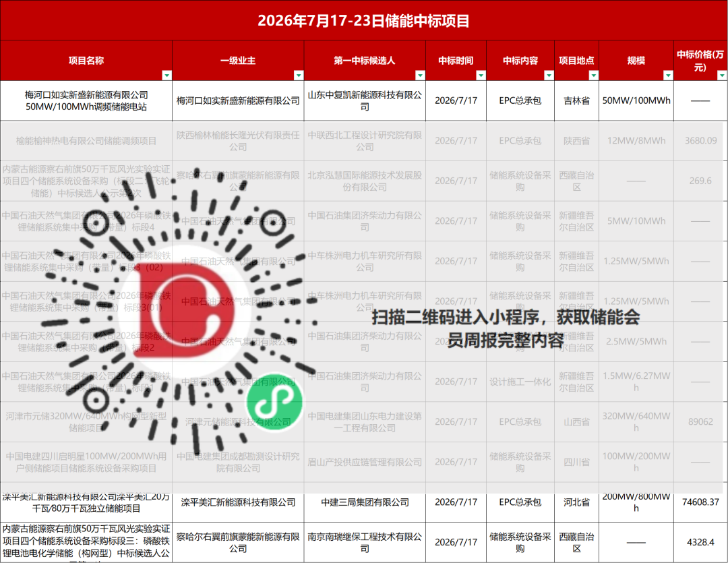Select the 山西省 location cell
Image resolution: width=728 pixels, height=563 pixels.
tap(576, 422)
